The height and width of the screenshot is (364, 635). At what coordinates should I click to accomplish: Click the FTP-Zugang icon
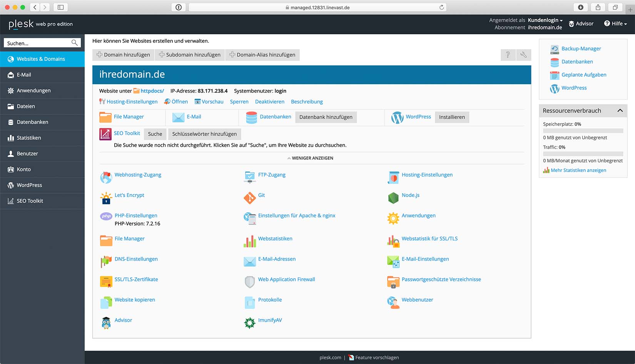[x=250, y=177]
